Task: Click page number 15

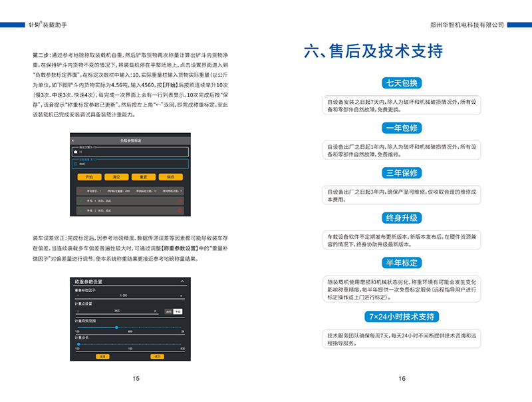Action: click(x=136, y=378)
